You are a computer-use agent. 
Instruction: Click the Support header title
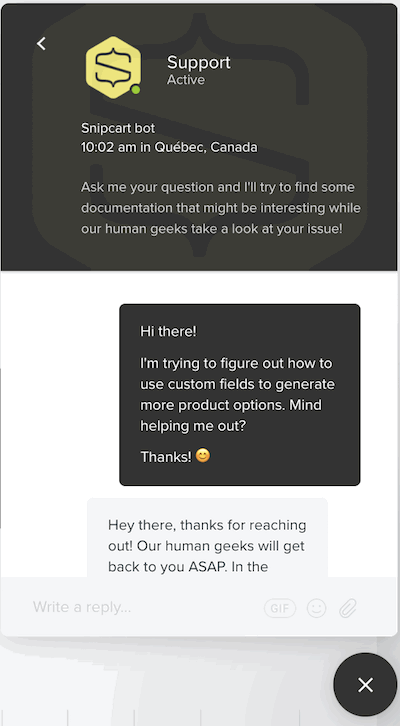199,62
